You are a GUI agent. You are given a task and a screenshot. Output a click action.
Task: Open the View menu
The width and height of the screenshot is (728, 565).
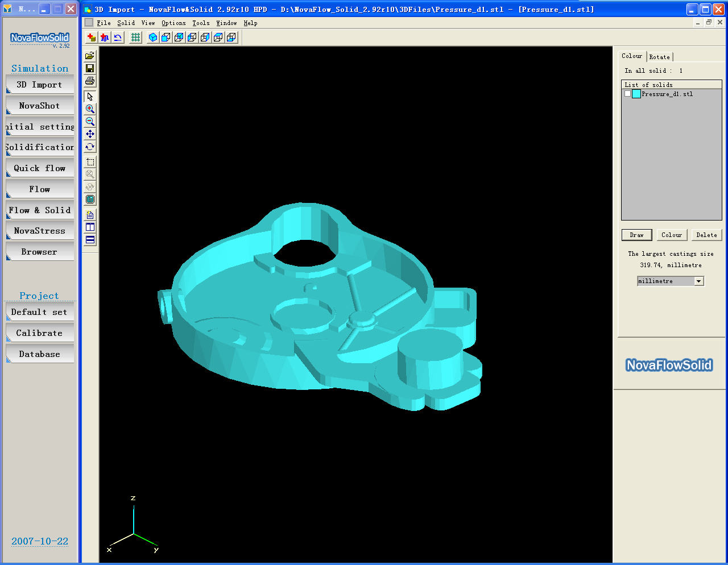pyautogui.click(x=148, y=23)
